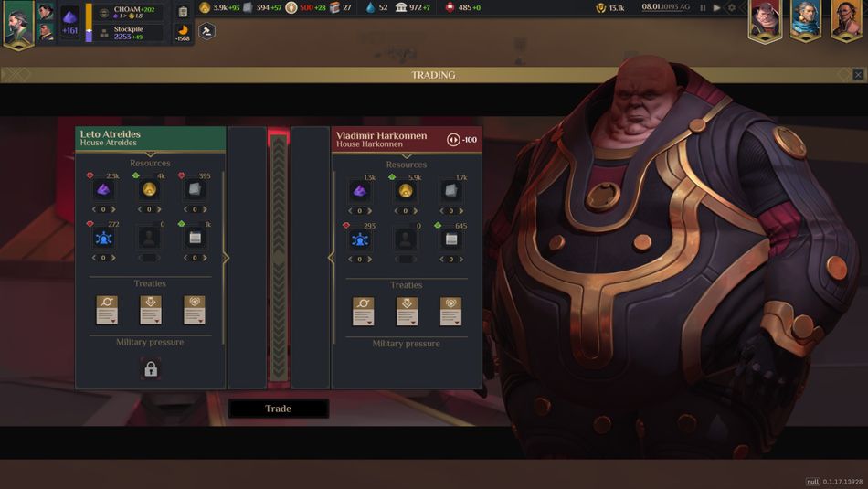This screenshot has height=489, width=868.
Task: Click the Solari 3.9k +95 counter
Action: (x=219, y=7)
